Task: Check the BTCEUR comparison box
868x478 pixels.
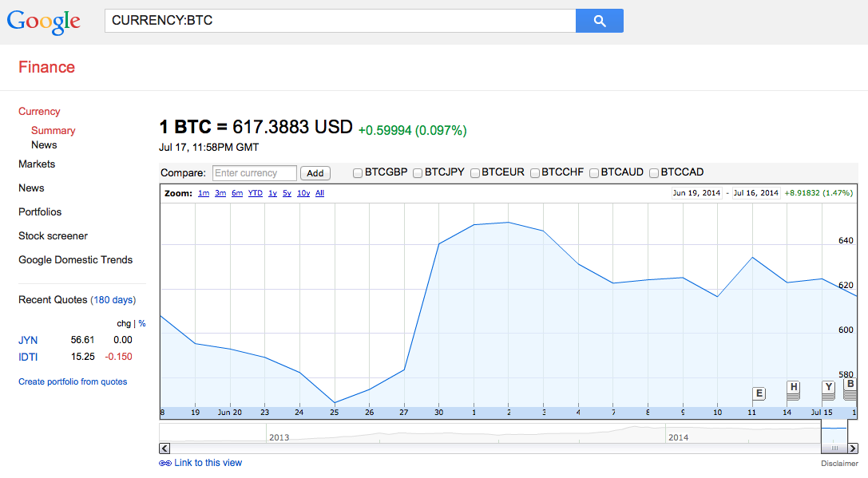Action: pyautogui.click(x=475, y=172)
